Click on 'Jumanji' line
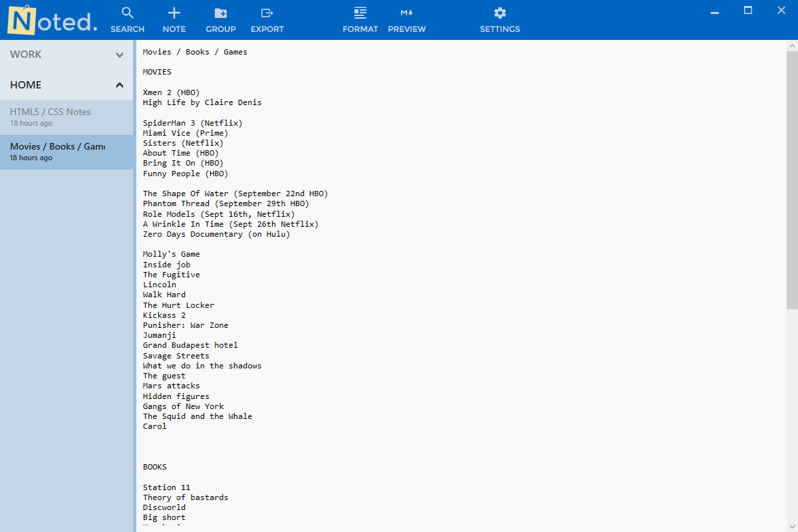The width and height of the screenshot is (798, 532). click(x=160, y=335)
